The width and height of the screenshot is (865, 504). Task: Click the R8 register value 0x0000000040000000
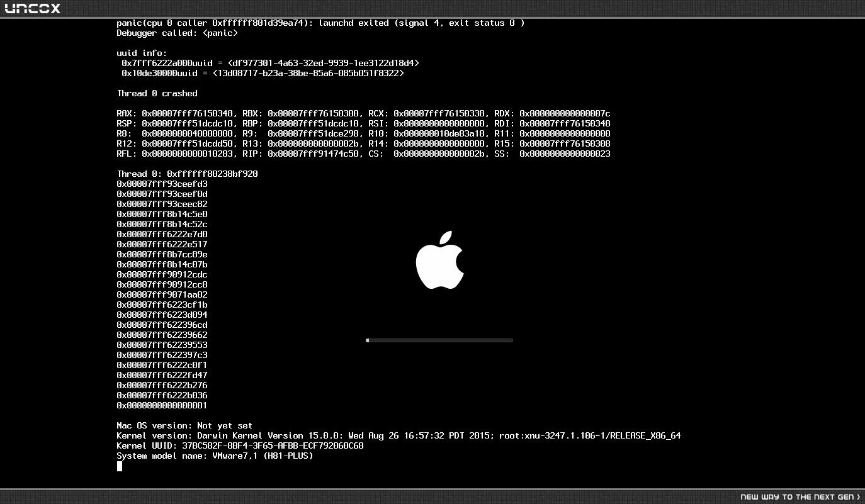click(x=188, y=134)
